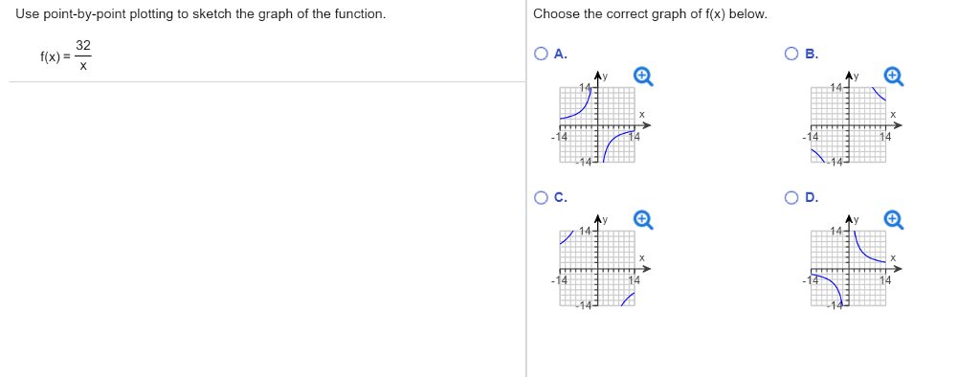Click the bold 'C.' letter label

coord(561,197)
